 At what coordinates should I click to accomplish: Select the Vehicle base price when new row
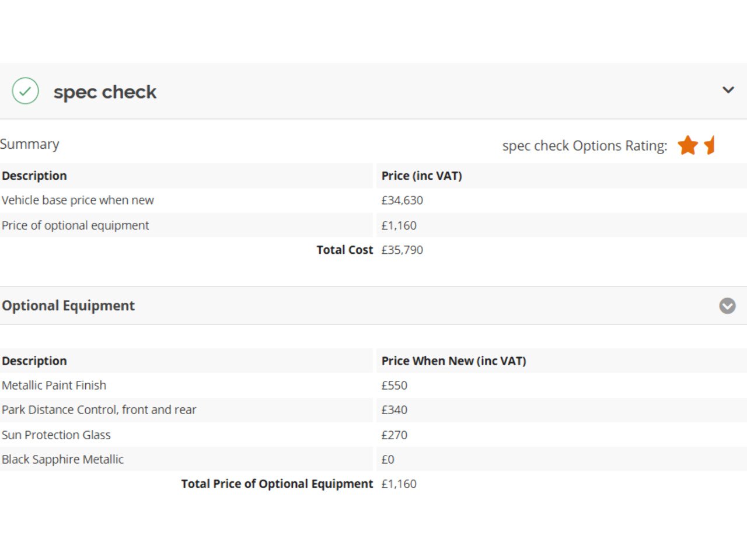click(78, 200)
